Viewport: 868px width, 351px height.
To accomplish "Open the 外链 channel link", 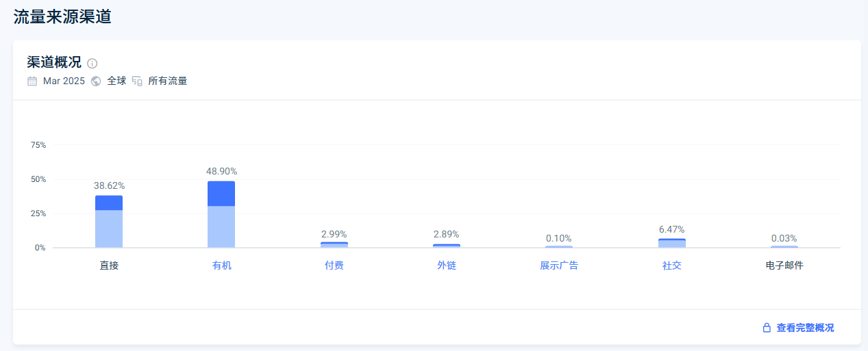I will pos(447,265).
